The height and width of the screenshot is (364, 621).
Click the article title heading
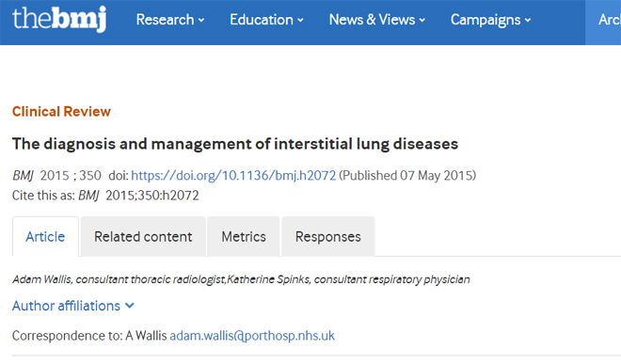coord(235,144)
